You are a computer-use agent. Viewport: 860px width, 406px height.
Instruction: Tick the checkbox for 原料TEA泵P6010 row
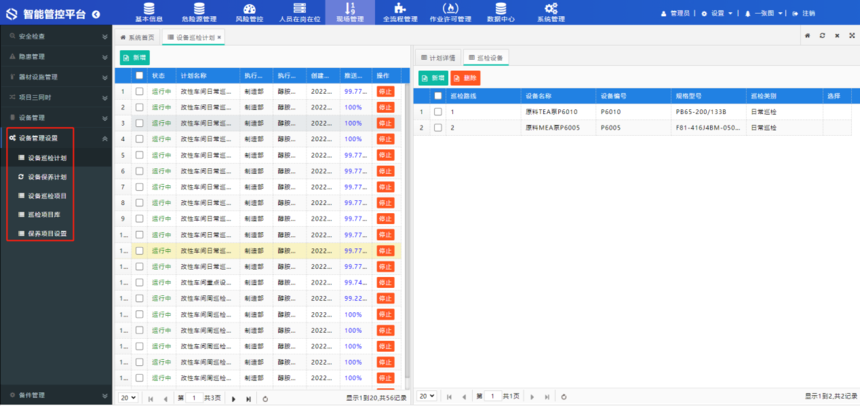pyautogui.click(x=438, y=112)
